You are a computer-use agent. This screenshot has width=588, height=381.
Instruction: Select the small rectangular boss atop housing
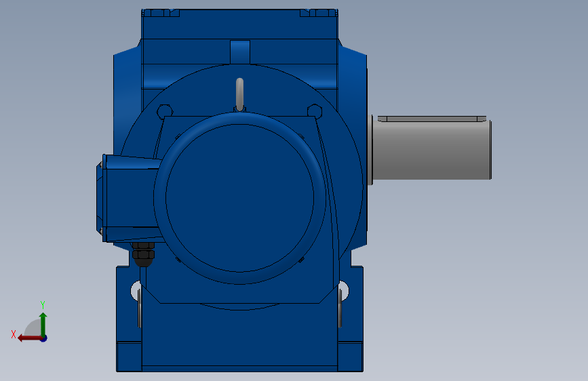[x=240, y=52]
